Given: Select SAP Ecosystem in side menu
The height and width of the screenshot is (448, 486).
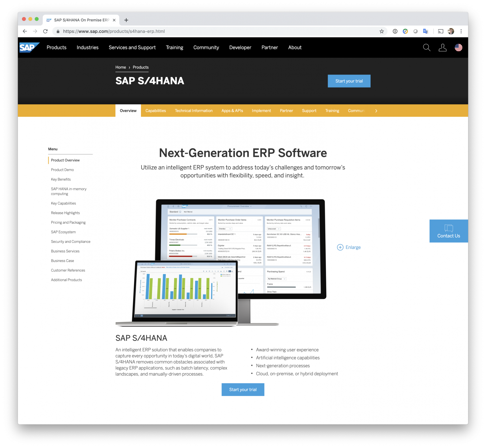Looking at the screenshot, I should [x=63, y=232].
